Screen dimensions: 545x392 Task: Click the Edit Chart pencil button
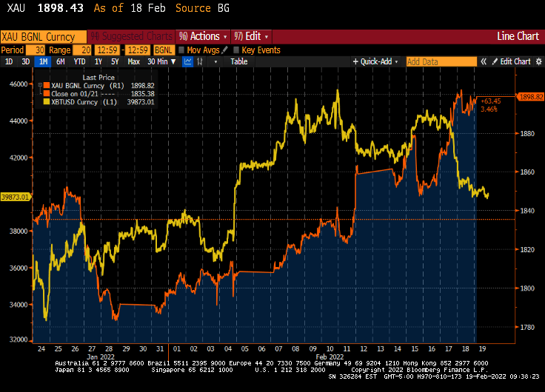click(512, 61)
